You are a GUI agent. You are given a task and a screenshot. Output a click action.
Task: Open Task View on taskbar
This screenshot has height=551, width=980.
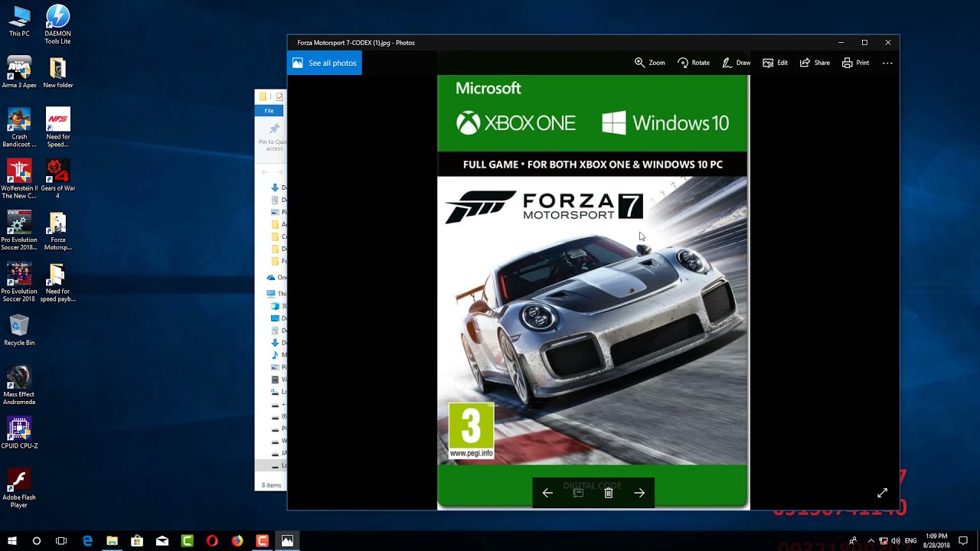pos(61,541)
